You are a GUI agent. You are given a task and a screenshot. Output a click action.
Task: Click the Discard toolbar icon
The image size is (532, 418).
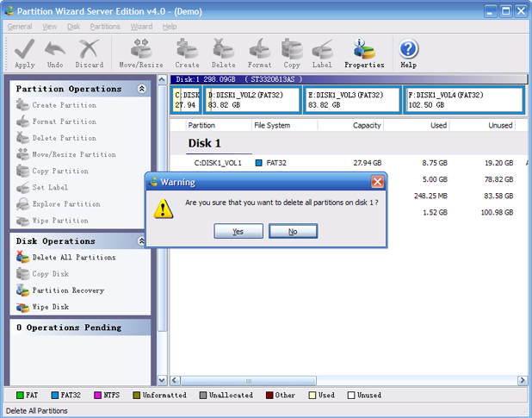[90, 53]
